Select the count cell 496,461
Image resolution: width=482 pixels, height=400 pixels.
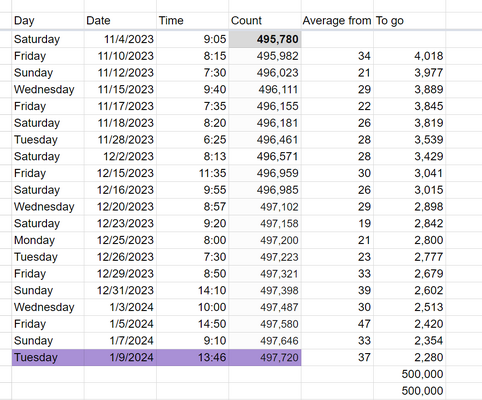point(265,140)
